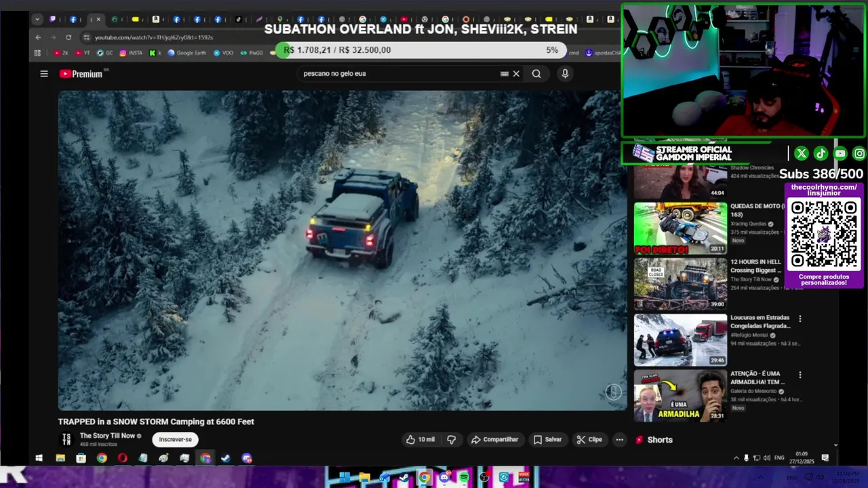This screenshot has height=488, width=868.
Task: Click the YouTube overlay icon
Action: tap(840, 154)
